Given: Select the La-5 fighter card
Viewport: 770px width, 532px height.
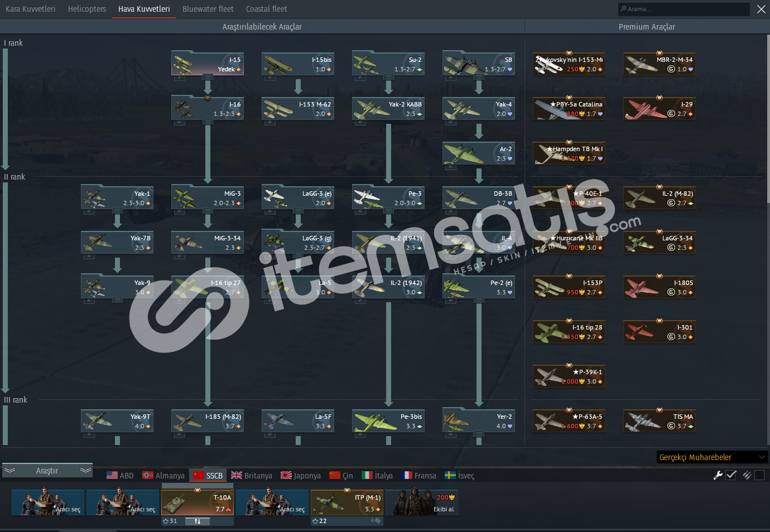Looking at the screenshot, I should click(x=298, y=288).
